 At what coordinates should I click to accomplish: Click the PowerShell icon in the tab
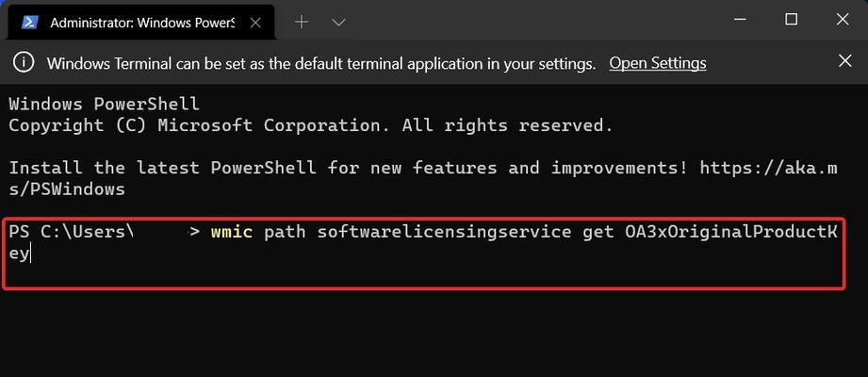coord(29,23)
